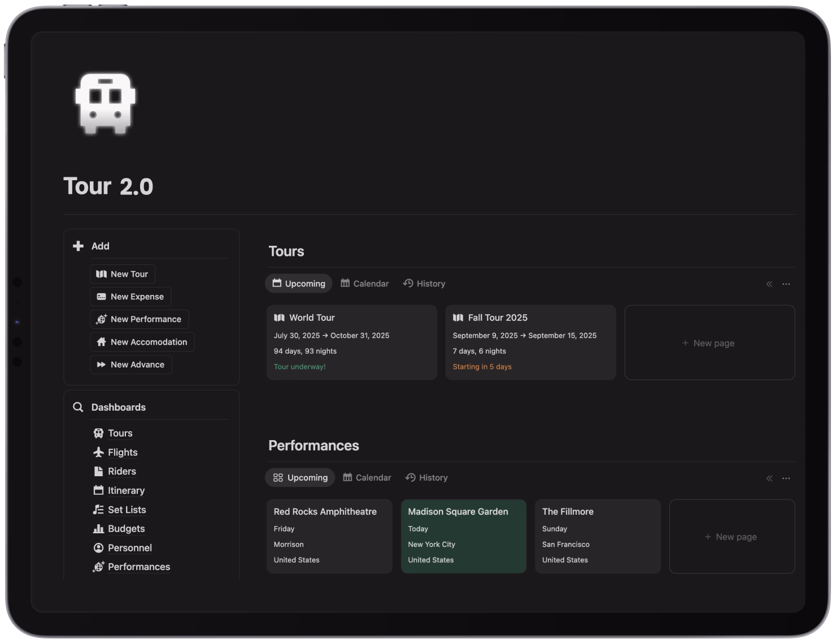This screenshot has width=836, height=644.
Task: Click the Itinerary calendar icon
Action: pos(98,490)
